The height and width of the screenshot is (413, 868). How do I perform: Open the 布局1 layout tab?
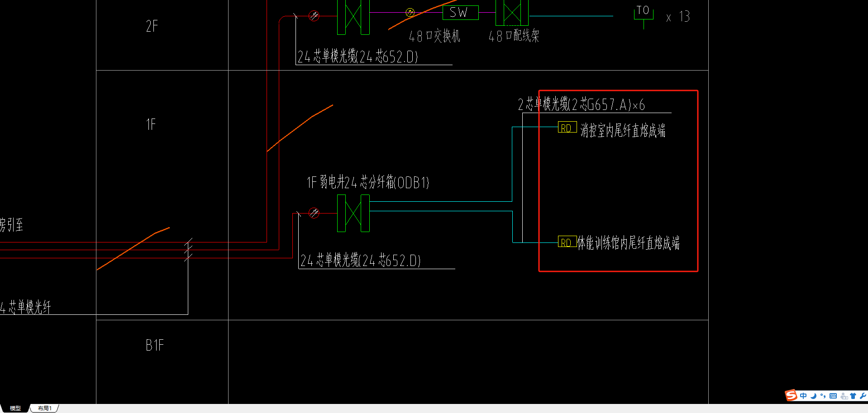[x=45, y=408]
